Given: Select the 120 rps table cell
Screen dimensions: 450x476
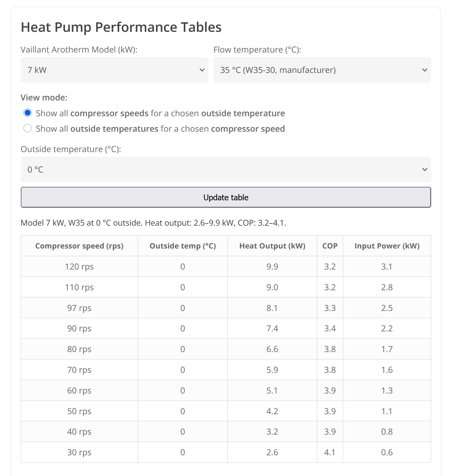Looking at the screenshot, I should pyautogui.click(x=79, y=267).
